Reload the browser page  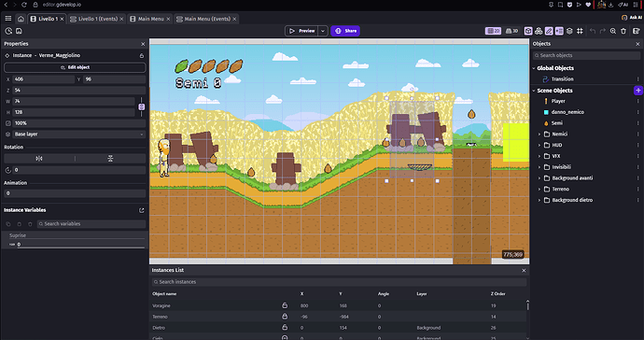pyautogui.click(x=24, y=5)
